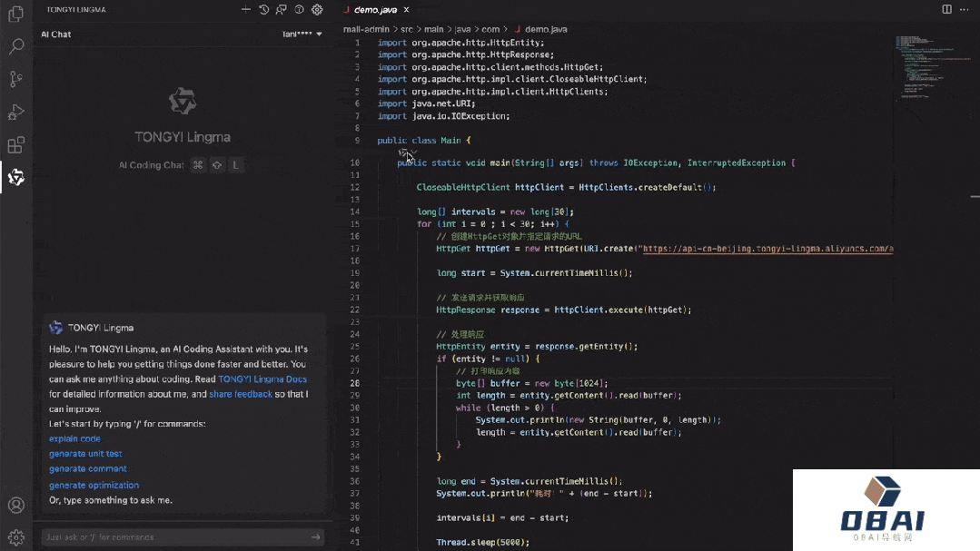Open chat history clock icon
The image size is (980, 551).
[x=263, y=10]
